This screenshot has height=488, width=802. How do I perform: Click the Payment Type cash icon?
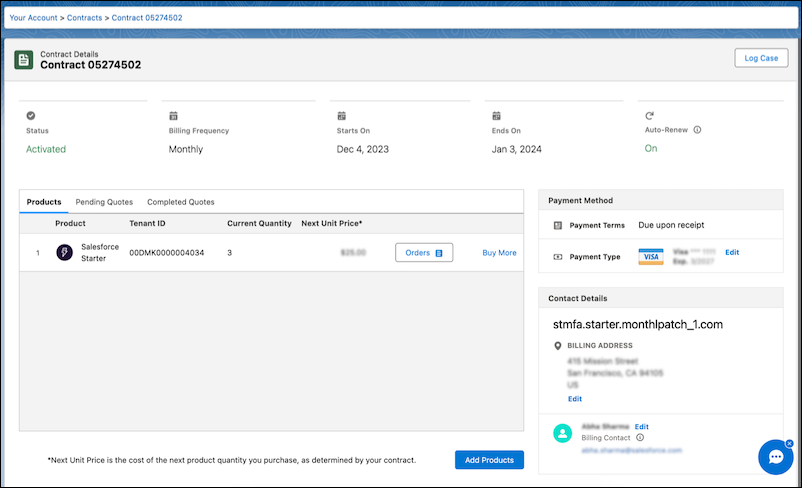558,257
